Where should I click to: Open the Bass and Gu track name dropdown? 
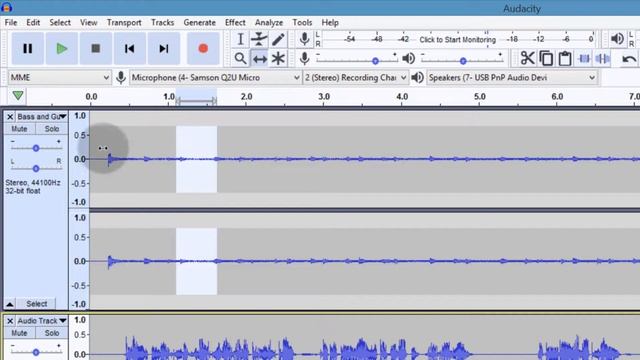[x=42, y=117]
